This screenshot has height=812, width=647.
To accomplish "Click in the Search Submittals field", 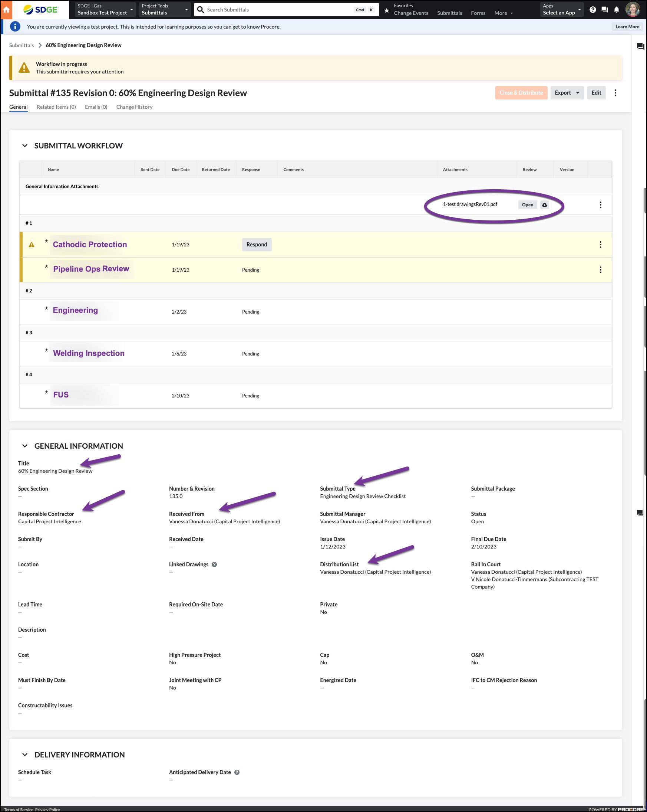I will (x=278, y=10).
